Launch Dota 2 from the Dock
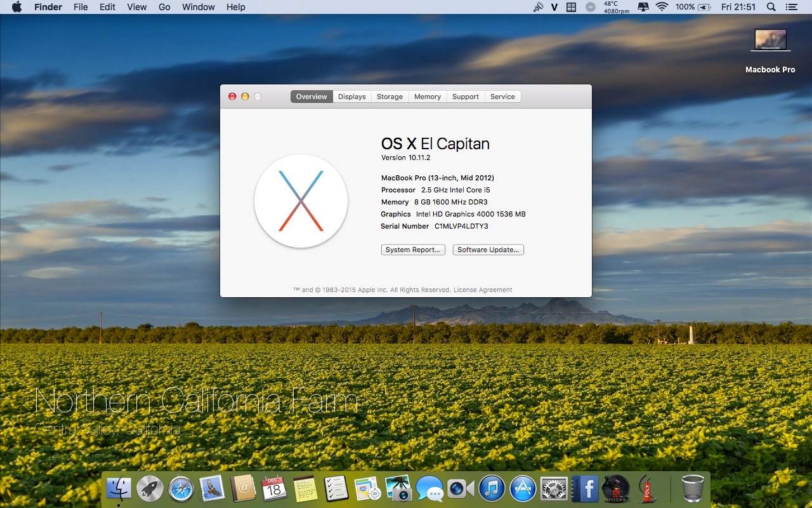 click(x=615, y=489)
